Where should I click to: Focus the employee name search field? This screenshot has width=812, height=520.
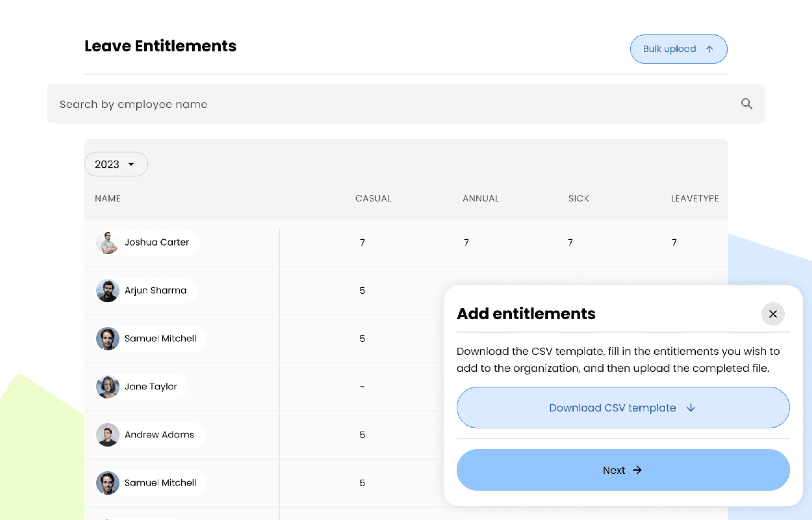click(371, 104)
